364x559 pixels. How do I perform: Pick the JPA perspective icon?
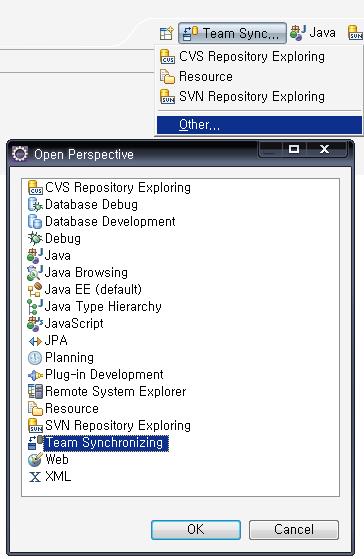click(x=35, y=341)
